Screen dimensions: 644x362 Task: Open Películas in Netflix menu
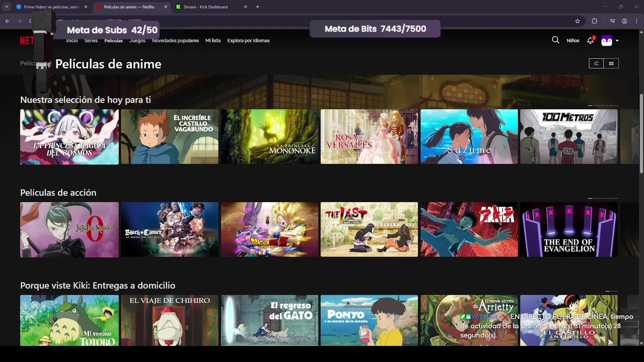tap(114, 41)
